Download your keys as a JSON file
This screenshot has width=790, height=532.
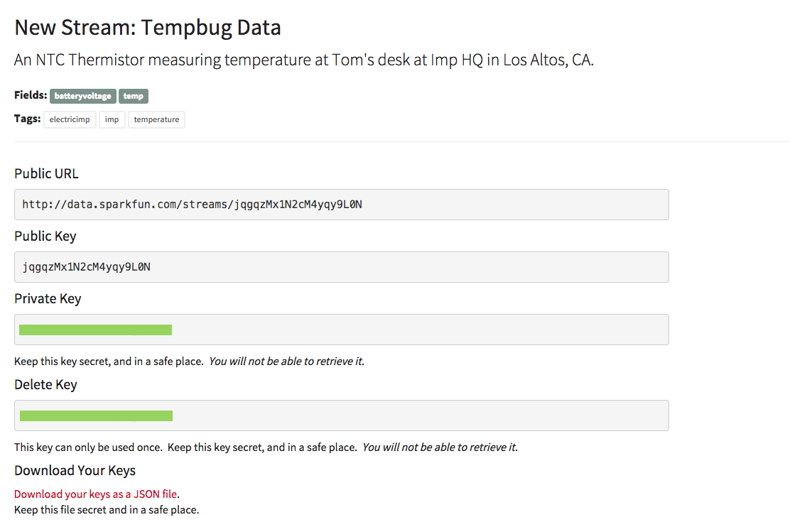tap(95, 494)
